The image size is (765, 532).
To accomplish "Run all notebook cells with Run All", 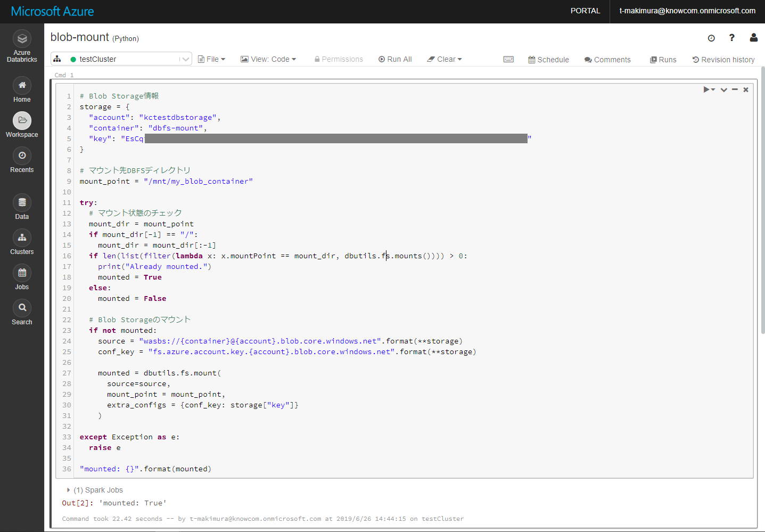I will (395, 59).
